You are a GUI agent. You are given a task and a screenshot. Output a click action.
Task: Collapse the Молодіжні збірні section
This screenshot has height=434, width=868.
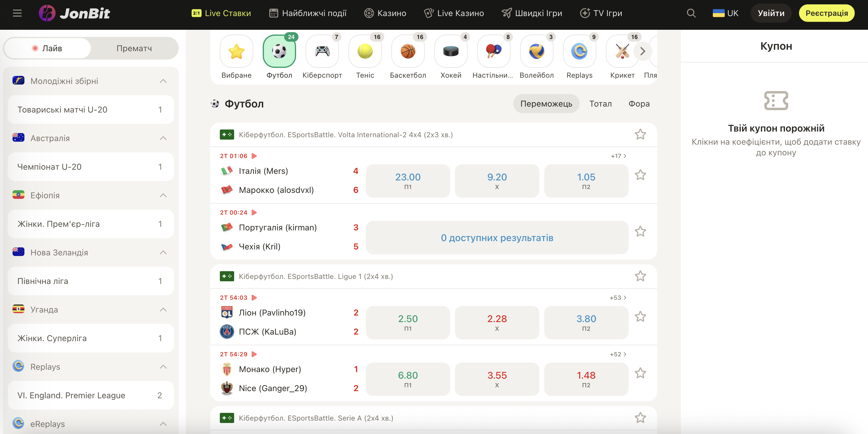pos(163,81)
